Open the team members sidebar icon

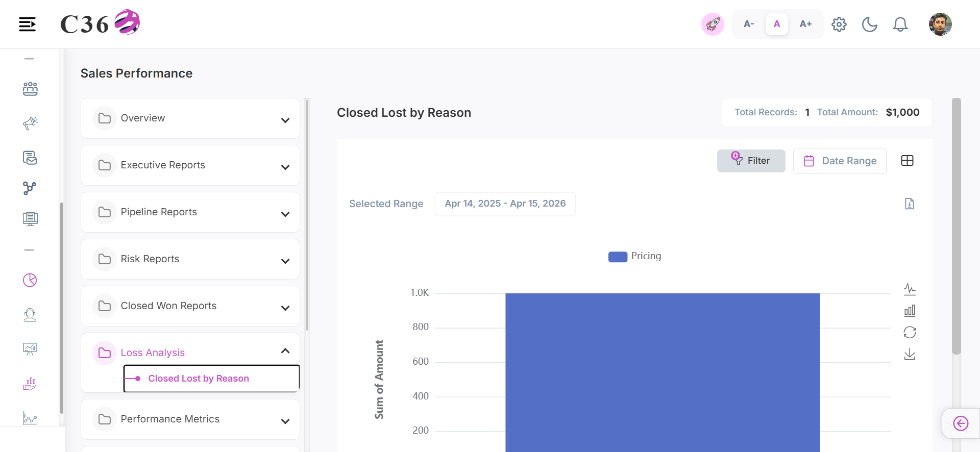[x=30, y=89]
